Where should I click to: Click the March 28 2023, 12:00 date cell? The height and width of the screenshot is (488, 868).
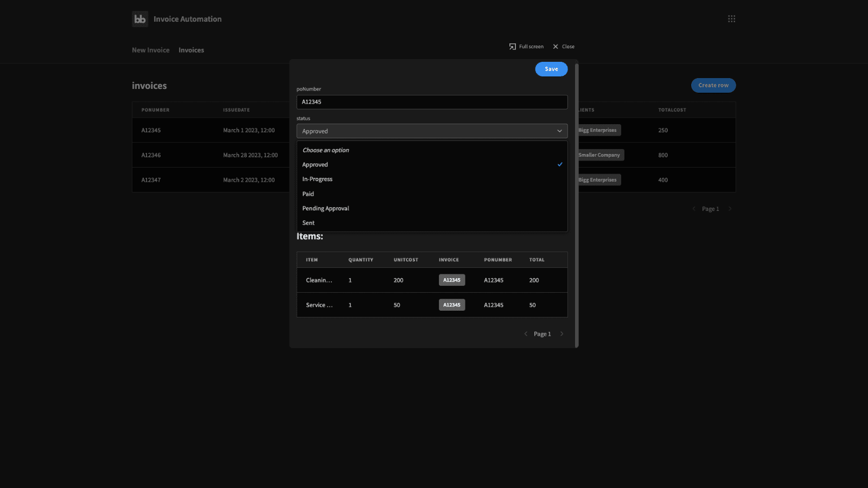coord(251,155)
